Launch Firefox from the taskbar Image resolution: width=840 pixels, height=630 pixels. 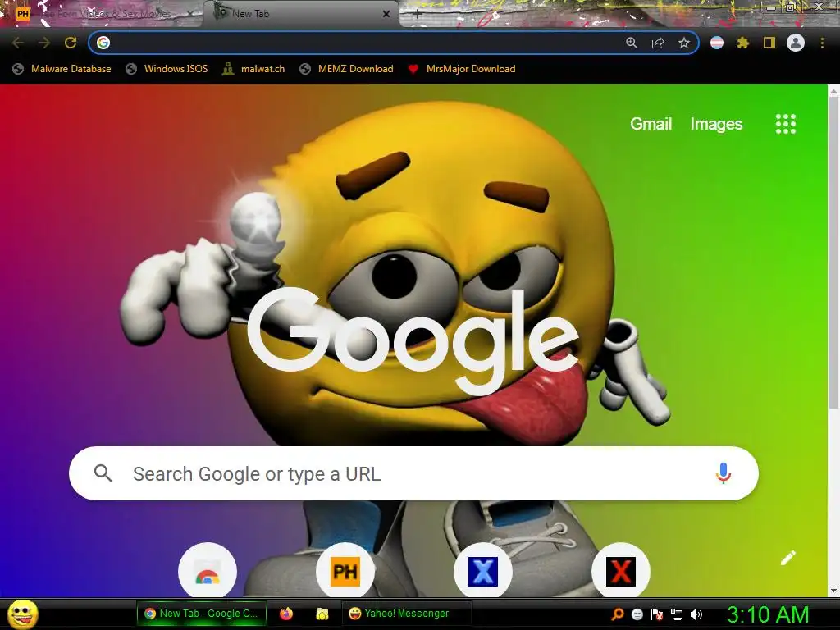(x=286, y=614)
